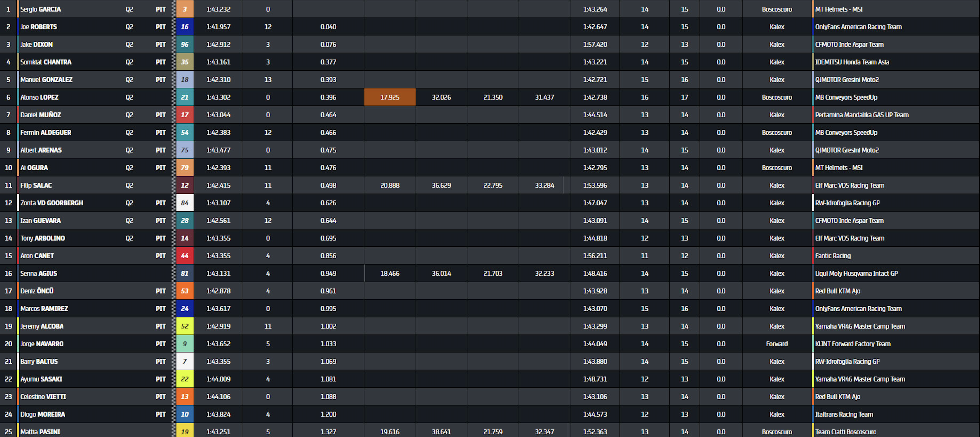Screen dimensions: 980x437
Task: Click the Red Bull KTM Ajo team for Deniz ÖNCÜ
Action: (837, 291)
